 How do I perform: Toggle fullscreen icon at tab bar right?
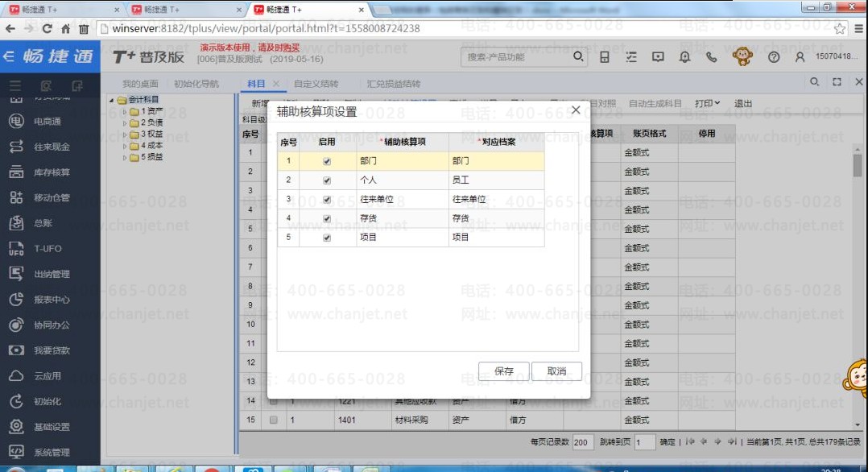pyautogui.click(x=837, y=82)
